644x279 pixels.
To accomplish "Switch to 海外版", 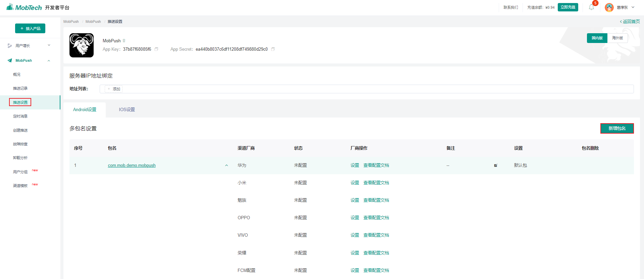I will pos(617,38).
